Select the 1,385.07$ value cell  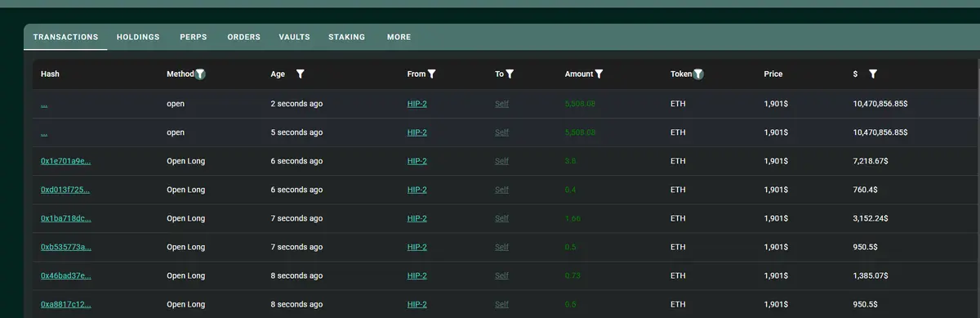(871, 275)
